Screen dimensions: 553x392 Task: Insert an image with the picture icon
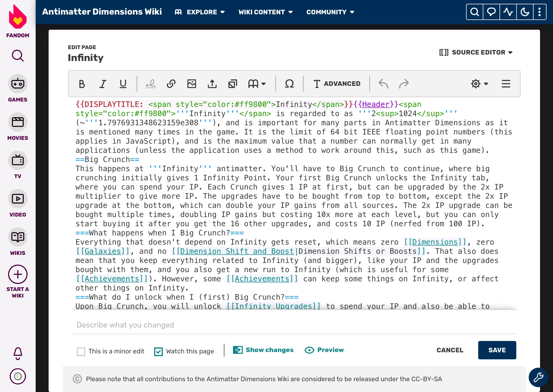192,84
